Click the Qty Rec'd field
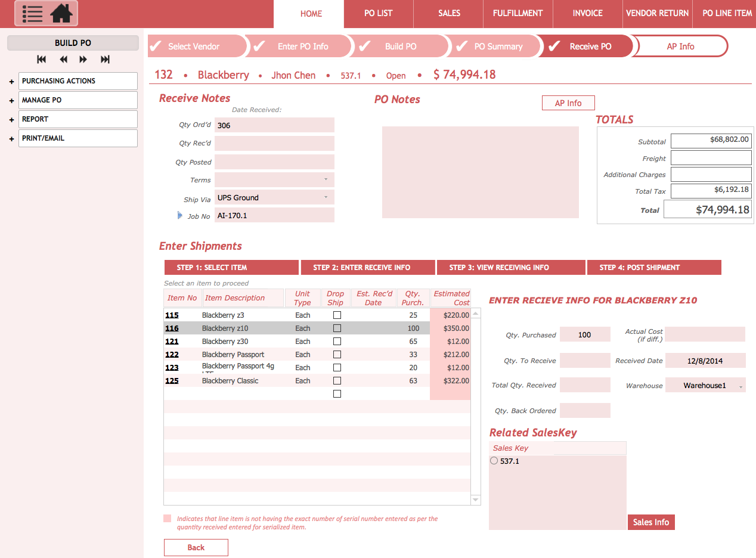The image size is (756, 558). pyautogui.click(x=274, y=144)
